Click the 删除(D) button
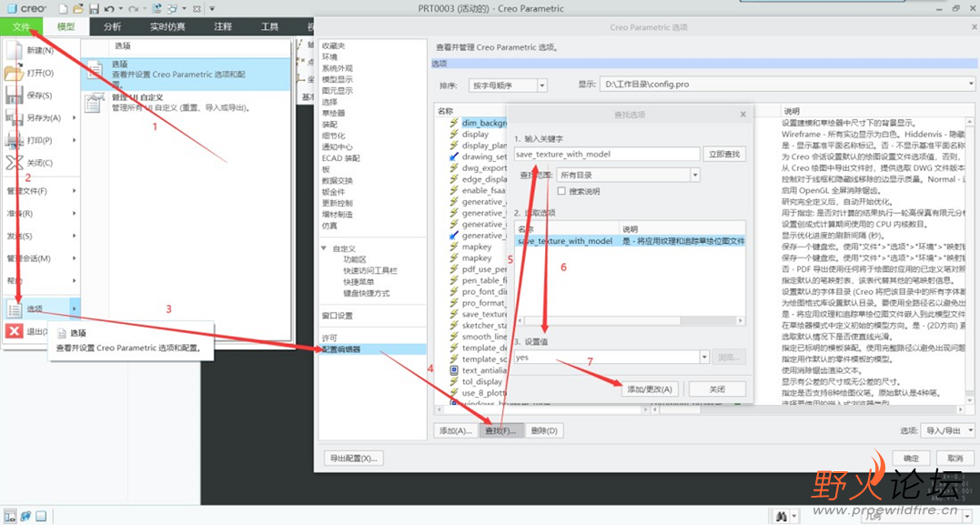980x525 pixels. point(544,430)
